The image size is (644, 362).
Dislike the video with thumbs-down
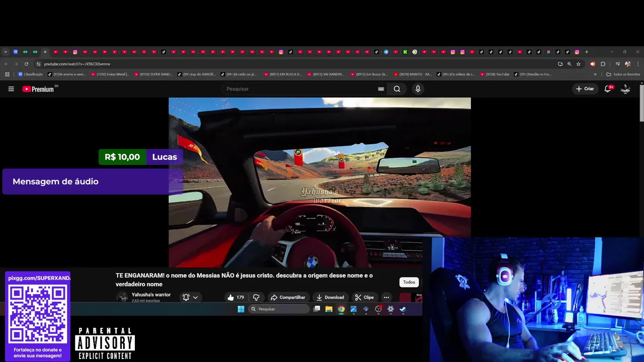(x=256, y=297)
